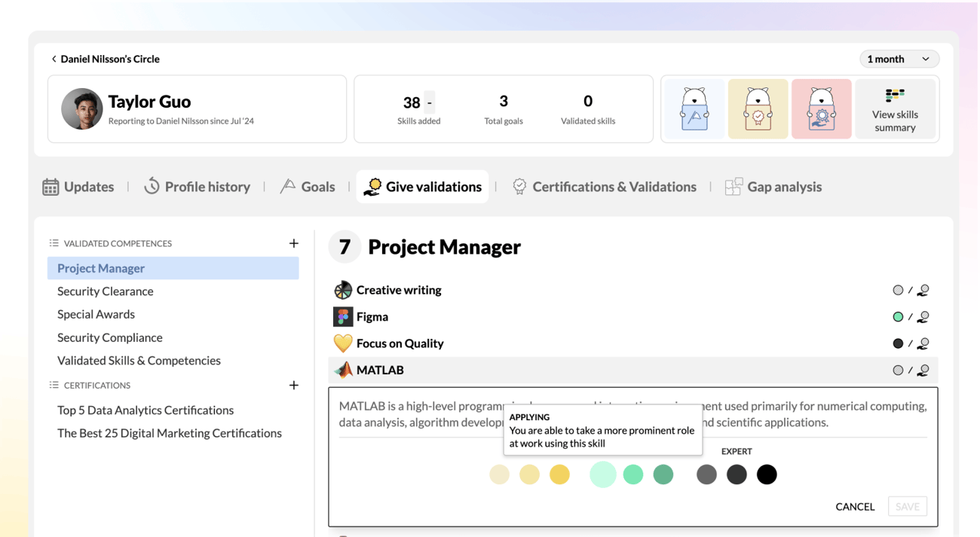980x537 pixels.
Task: Click Taylor Guo's profile photo
Action: pos(82,108)
